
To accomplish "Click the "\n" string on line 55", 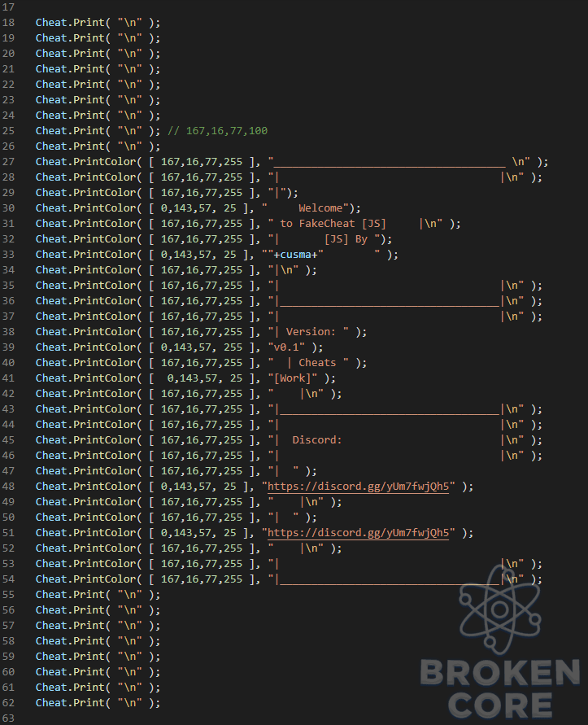I will [x=130, y=595].
